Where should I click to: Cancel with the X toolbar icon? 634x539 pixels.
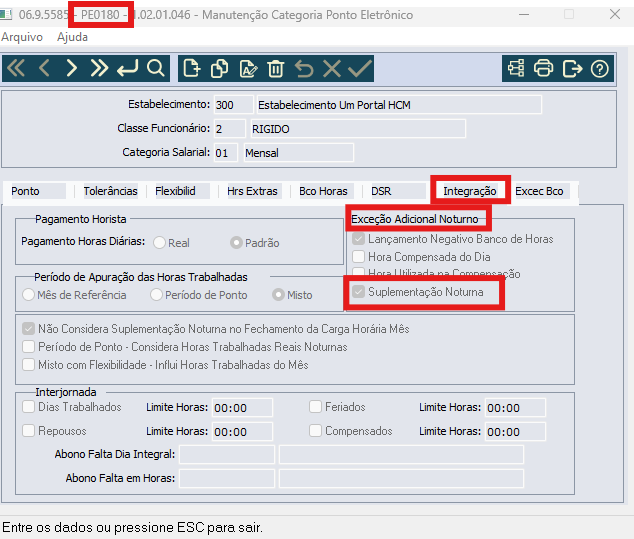tap(332, 68)
